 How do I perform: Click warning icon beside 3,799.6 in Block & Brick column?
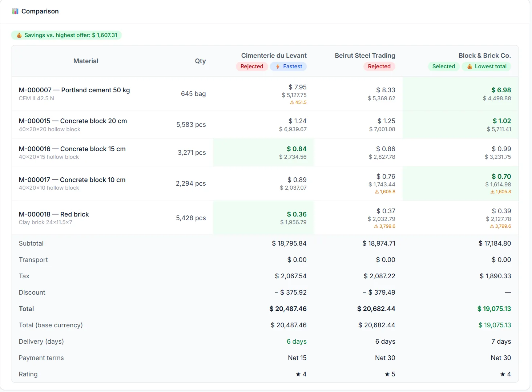(492, 226)
